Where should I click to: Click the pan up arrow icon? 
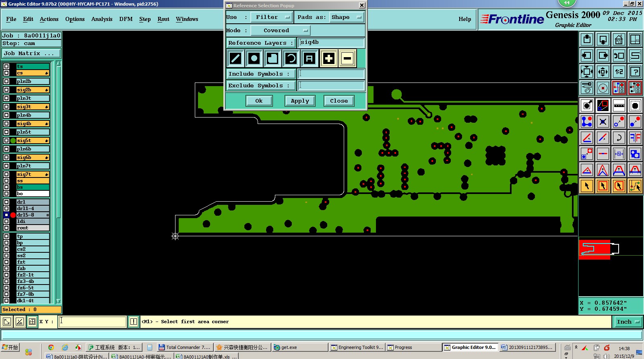click(x=587, y=39)
